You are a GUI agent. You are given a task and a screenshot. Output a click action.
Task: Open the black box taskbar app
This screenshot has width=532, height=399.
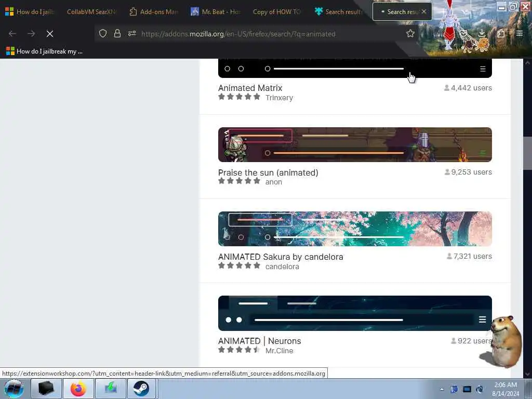coord(46,389)
